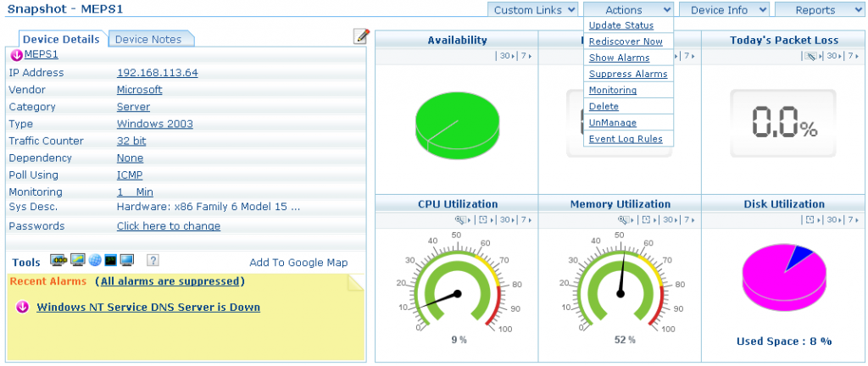Switch to the Device Notes tab
Screen dimensions: 868x366
point(148,39)
